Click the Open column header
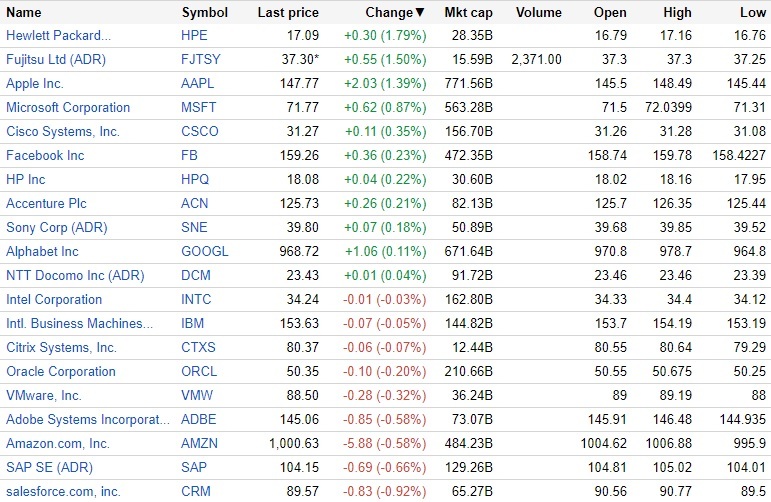Image resolution: width=771 pixels, height=502 pixels. click(x=610, y=13)
